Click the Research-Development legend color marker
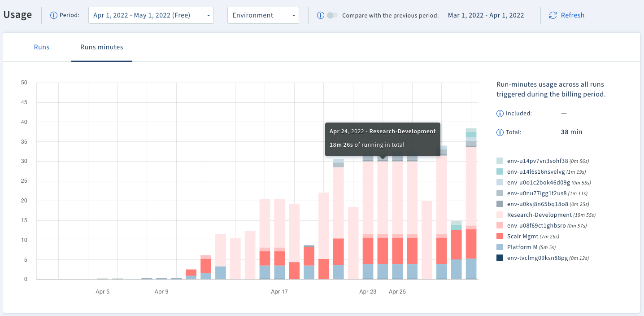Image resolution: width=644 pixels, height=316 pixels. point(500,215)
